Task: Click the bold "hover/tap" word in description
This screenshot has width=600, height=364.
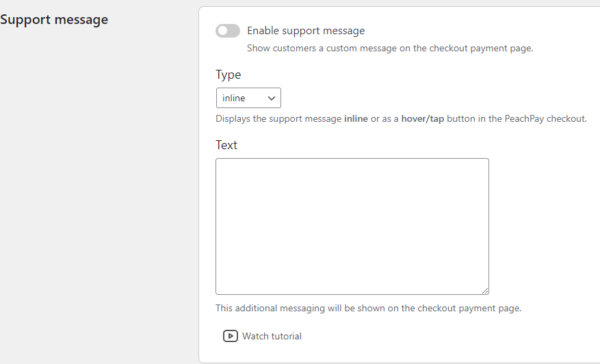Action: [x=422, y=118]
